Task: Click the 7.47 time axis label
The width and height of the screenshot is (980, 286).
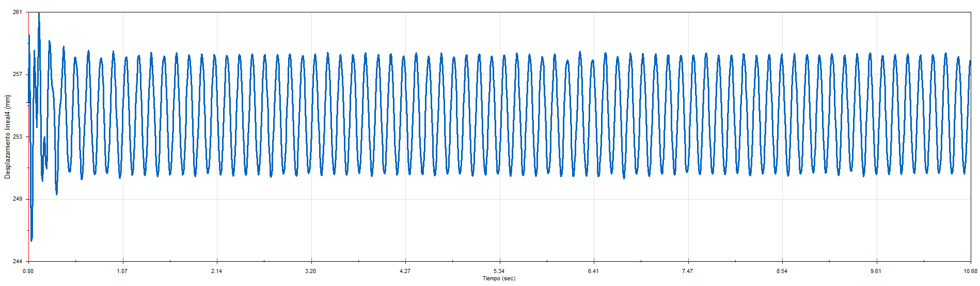Action: point(688,271)
